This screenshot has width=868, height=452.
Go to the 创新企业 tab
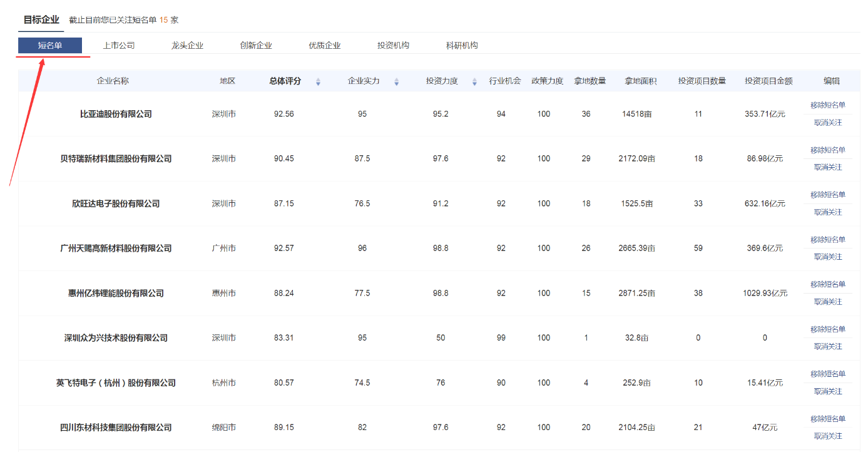tap(256, 46)
